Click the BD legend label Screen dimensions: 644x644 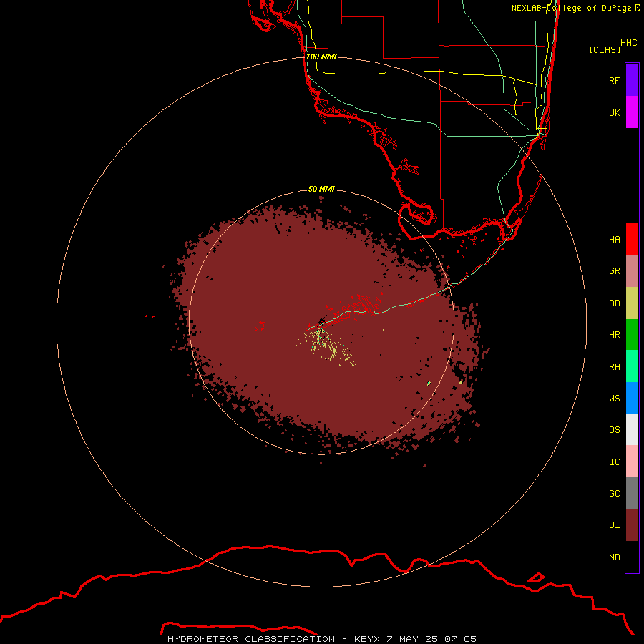pyautogui.click(x=614, y=303)
